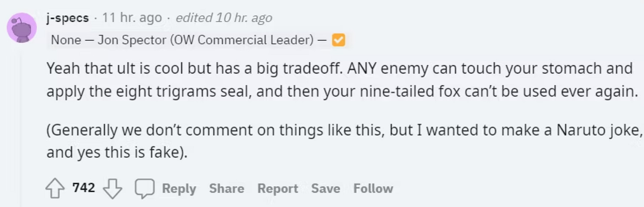
Task: Share this comment
Action: 227,188
